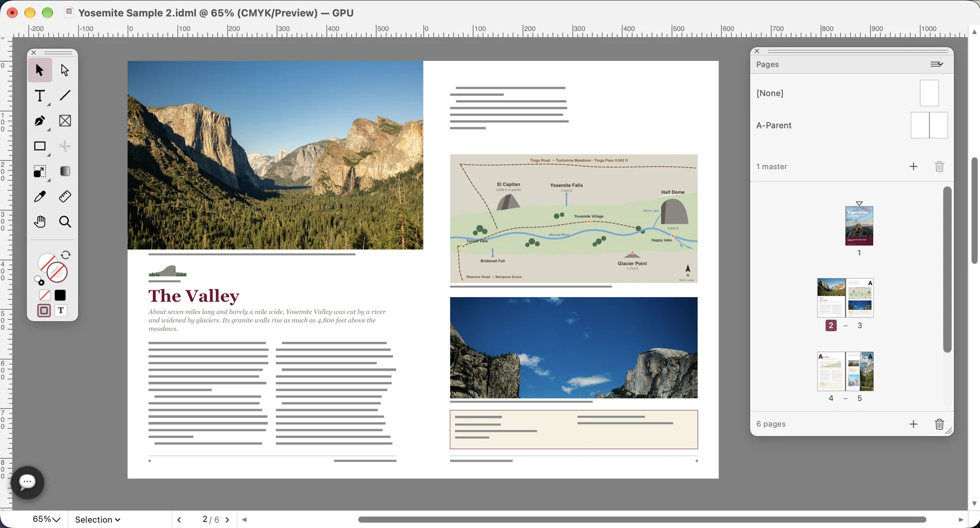Select the Hand tool

pyautogui.click(x=40, y=222)
